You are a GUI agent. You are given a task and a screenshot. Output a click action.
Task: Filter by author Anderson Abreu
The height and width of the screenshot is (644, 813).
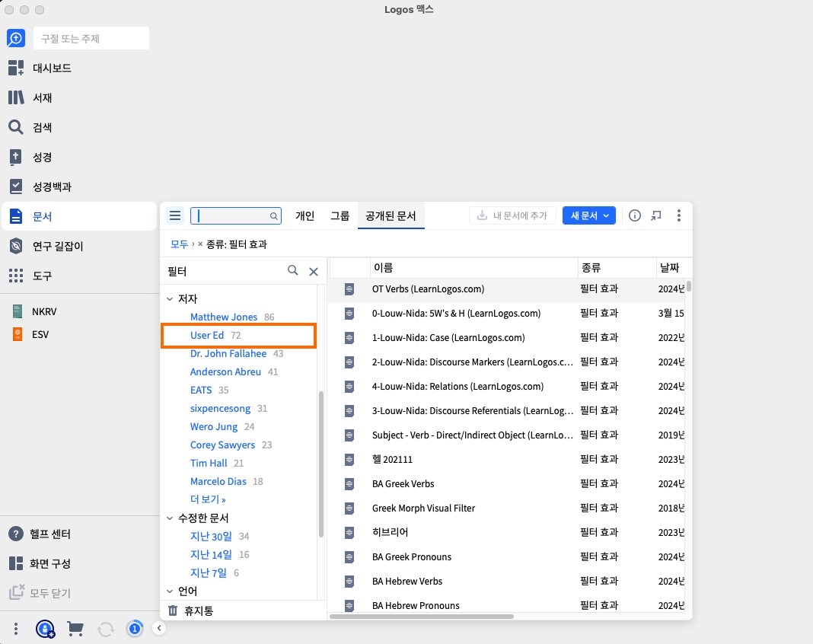click(x=225, y=371)
